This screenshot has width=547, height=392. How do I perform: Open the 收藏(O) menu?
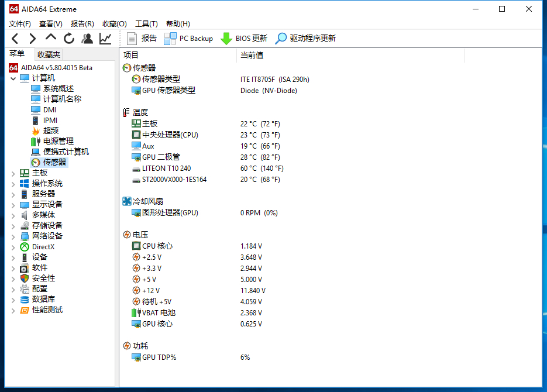[115, 24]
